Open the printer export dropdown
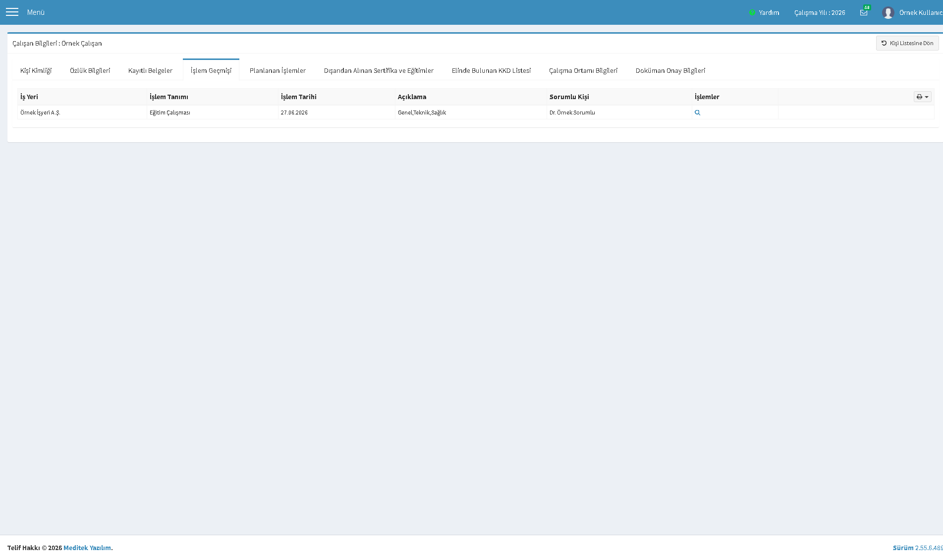The width and height of the screenshot is (943, 560). coord(922,97)
